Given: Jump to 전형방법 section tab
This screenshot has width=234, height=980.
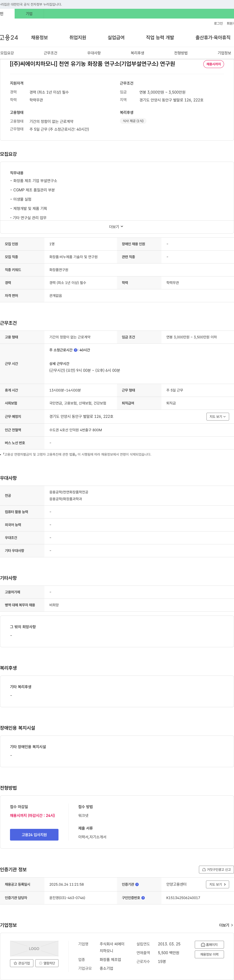Looking at the screenshot, I should pos(181,53).
